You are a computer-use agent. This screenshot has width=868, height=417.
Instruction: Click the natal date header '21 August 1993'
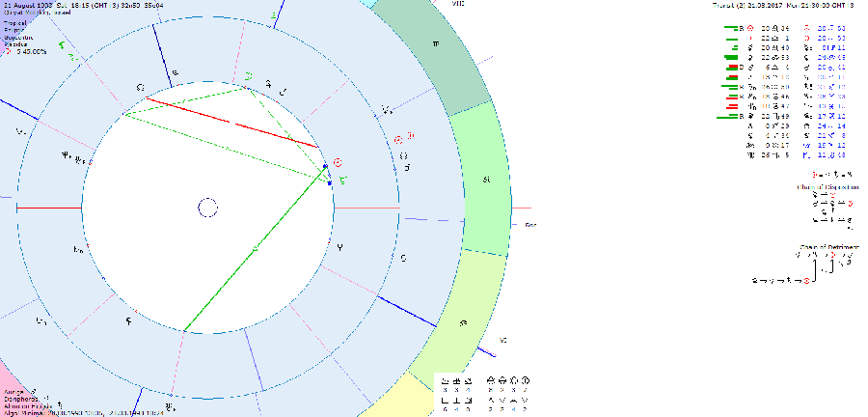point(27,4)
